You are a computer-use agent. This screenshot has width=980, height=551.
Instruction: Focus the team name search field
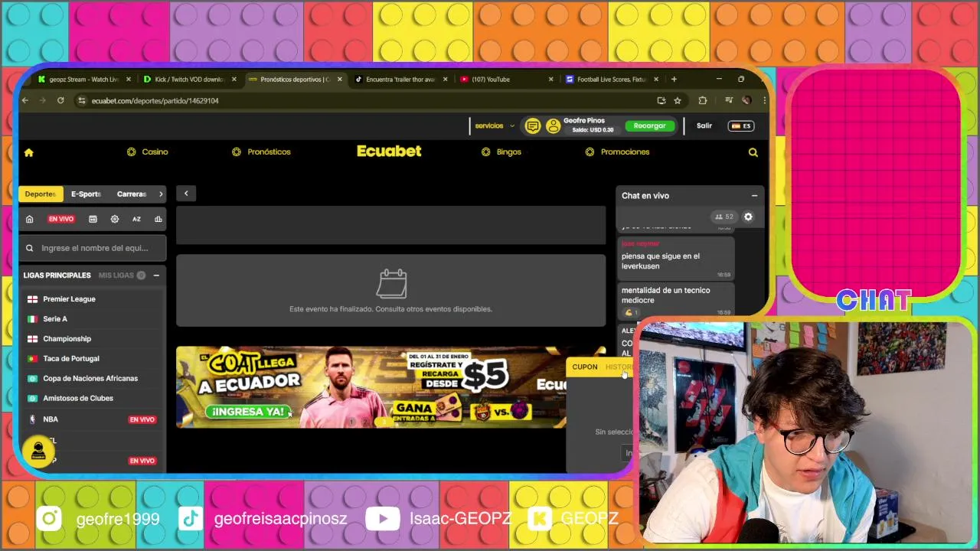(x=93, y=248)
